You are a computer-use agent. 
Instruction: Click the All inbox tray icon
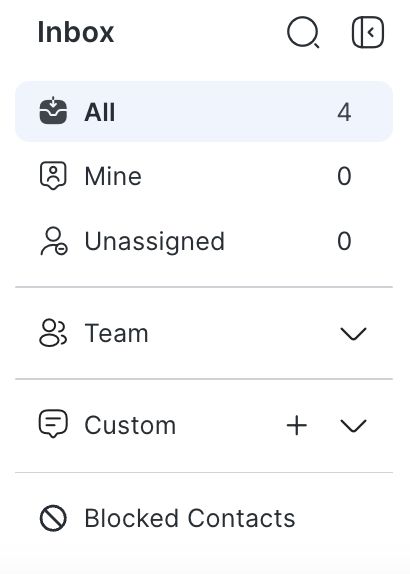tap(53, 112)
